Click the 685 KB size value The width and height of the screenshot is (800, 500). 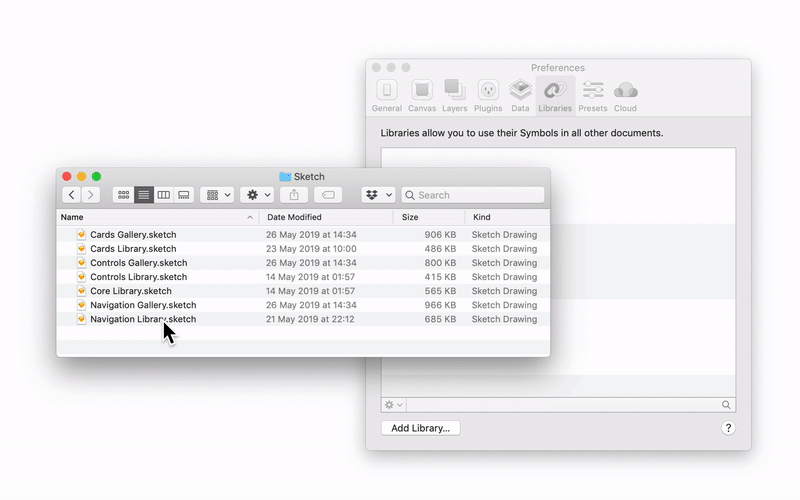pyautogui.click(x=440, y=319)
